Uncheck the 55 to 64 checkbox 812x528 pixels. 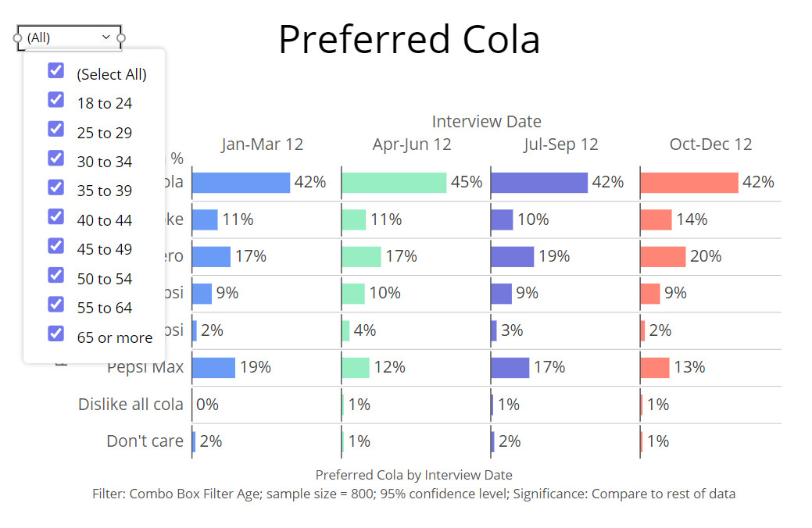56,304
